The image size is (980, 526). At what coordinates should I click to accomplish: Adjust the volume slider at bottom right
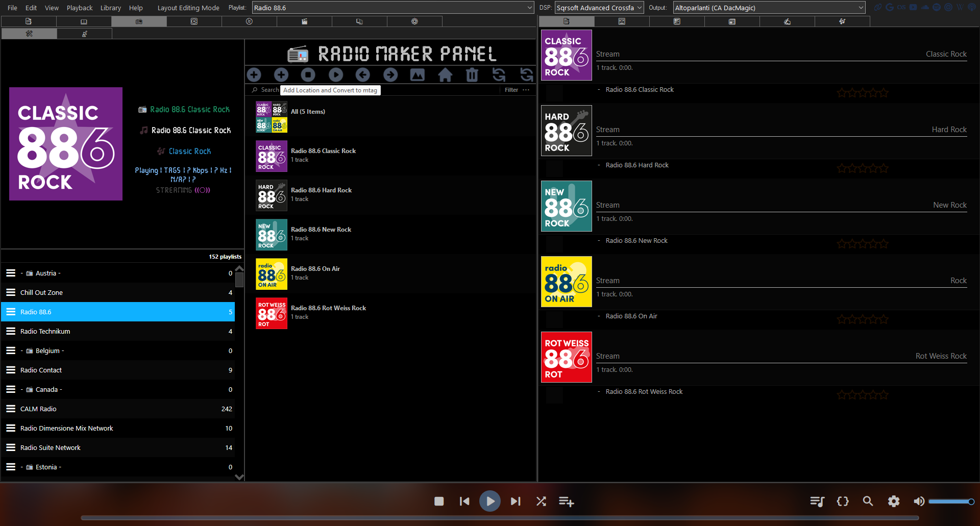(951, 502)
